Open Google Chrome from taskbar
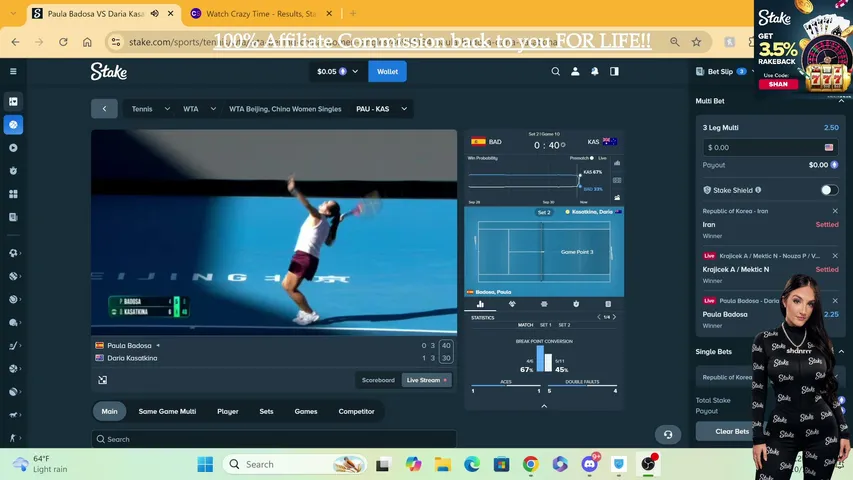The image size is (853, 480). point(531,464)
